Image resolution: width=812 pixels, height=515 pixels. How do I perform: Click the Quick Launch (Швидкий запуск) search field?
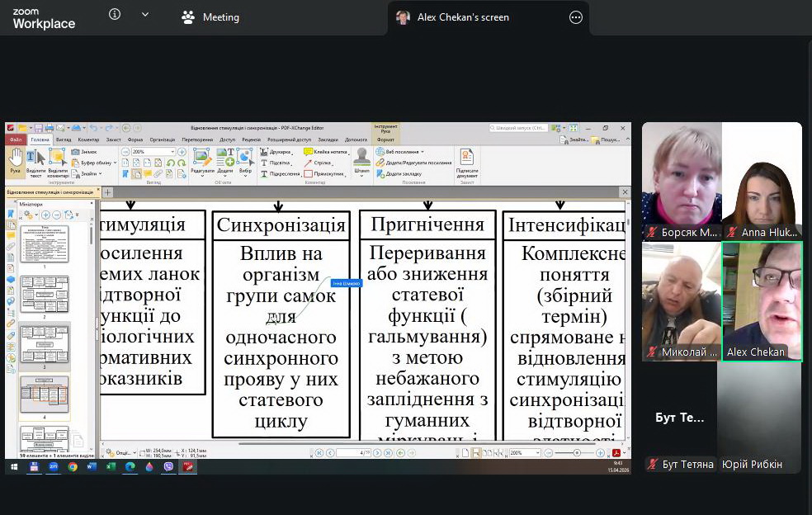click(x=517, y=128)
